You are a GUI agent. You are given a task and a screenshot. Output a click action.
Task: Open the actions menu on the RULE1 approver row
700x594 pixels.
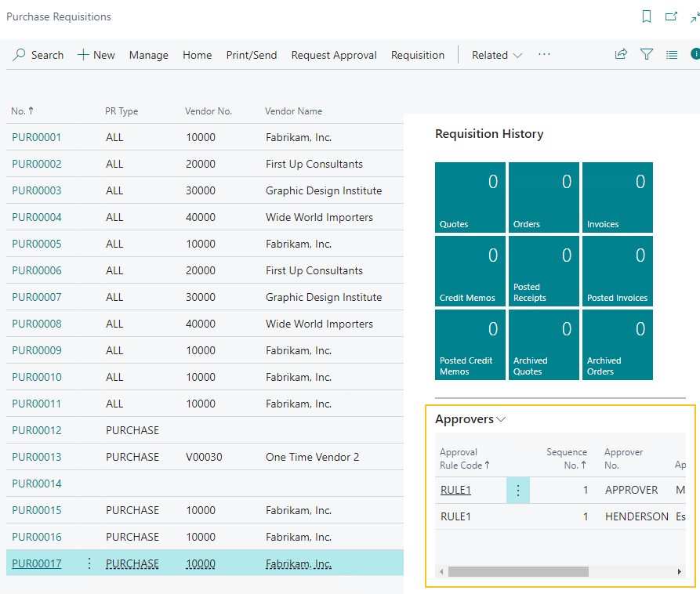517,489
